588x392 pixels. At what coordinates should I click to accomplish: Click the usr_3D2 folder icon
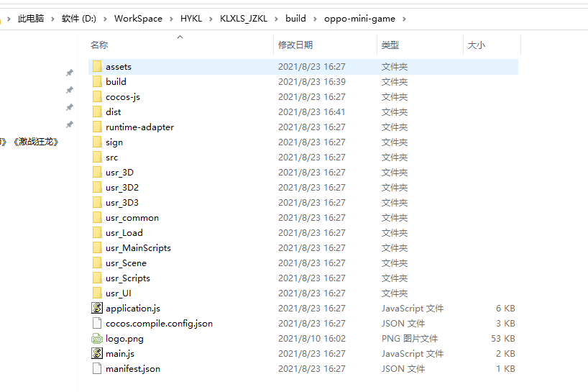97,187
